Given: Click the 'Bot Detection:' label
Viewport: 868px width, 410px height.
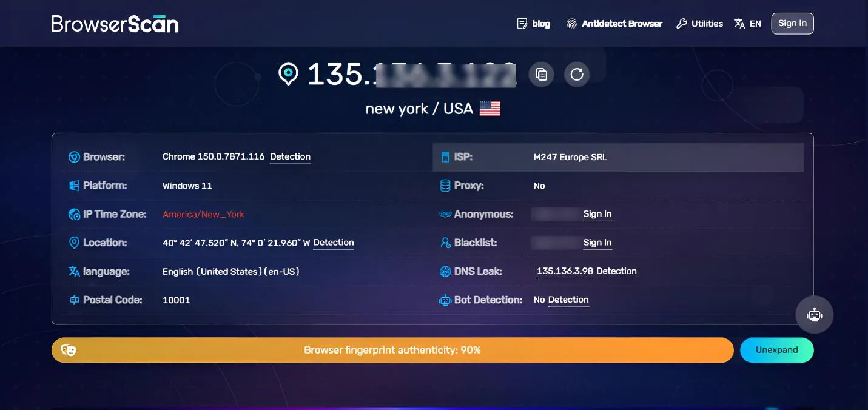Looking at the screenshot, I should (488, 300).
